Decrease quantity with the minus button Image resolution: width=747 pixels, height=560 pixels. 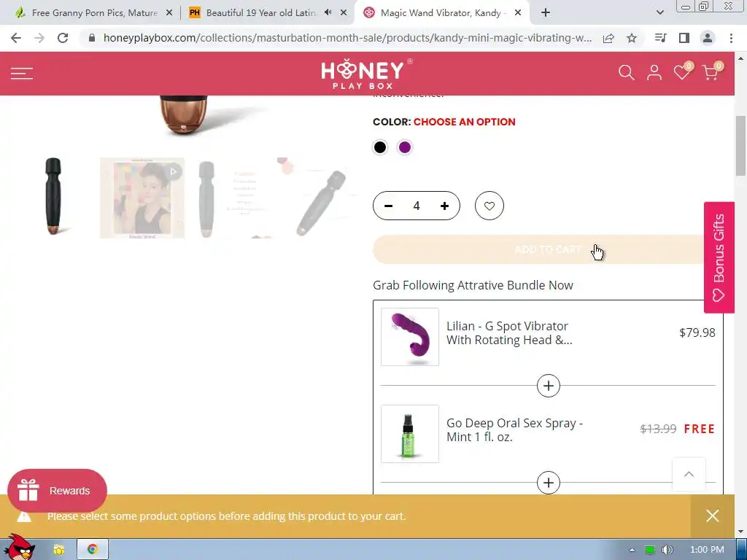(x=388, y=206)
